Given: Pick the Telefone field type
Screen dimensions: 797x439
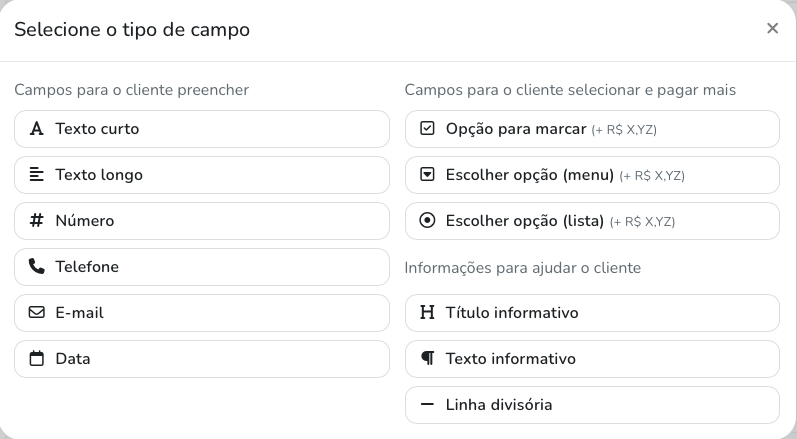Looking at the screenshot, I should [201, 267].
